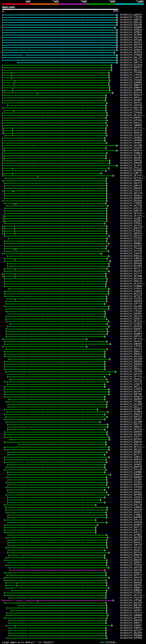The height and width of the screenshot is (644, 146).
Task: Click the arrowhead ending the UniRef100_Q2LAH9 bar
Action: (x=100, y=422)
